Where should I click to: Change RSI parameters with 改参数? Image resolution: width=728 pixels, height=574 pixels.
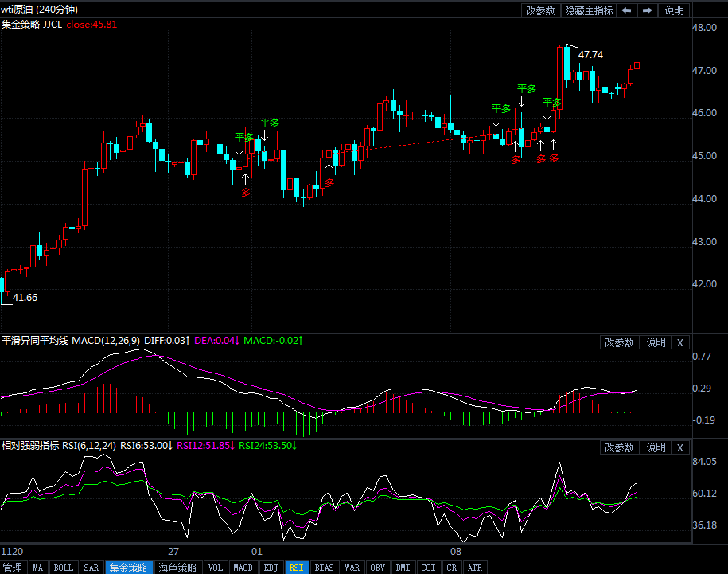[619, 447]
